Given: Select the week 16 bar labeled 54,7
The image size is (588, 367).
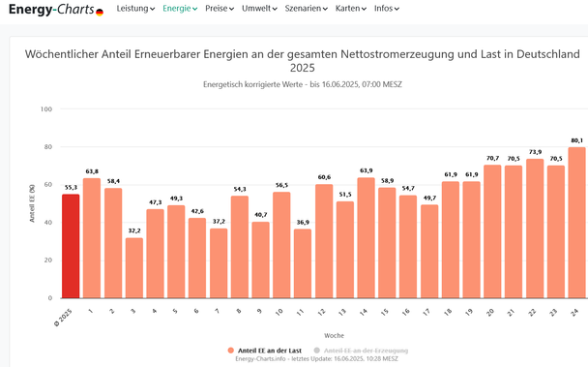Looking at the screenshot, I should [408, 246].
